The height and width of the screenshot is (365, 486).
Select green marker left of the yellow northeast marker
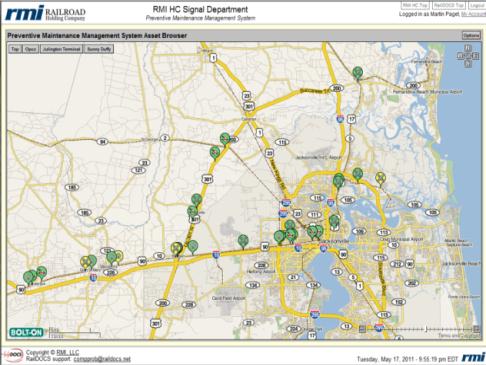click(358, 174)
